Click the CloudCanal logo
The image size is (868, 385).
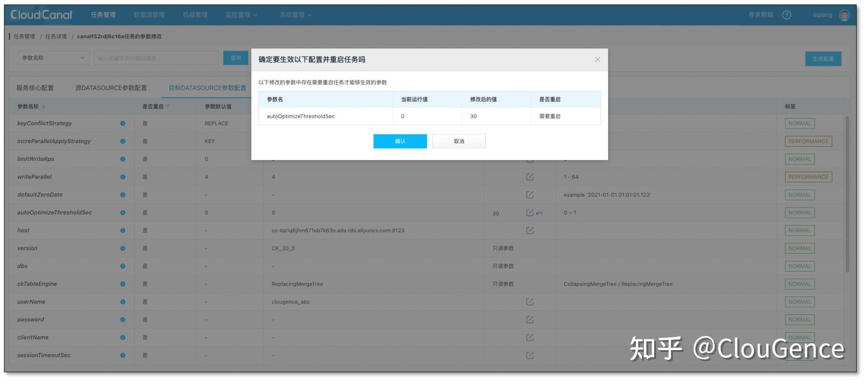click(x=41, y=15)
